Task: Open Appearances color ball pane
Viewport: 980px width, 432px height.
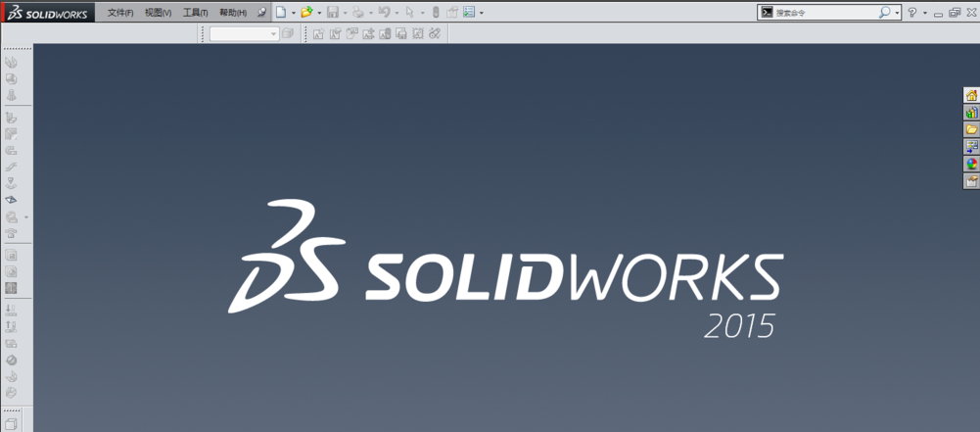Action: pyautogui.click(x=971, y=164)
